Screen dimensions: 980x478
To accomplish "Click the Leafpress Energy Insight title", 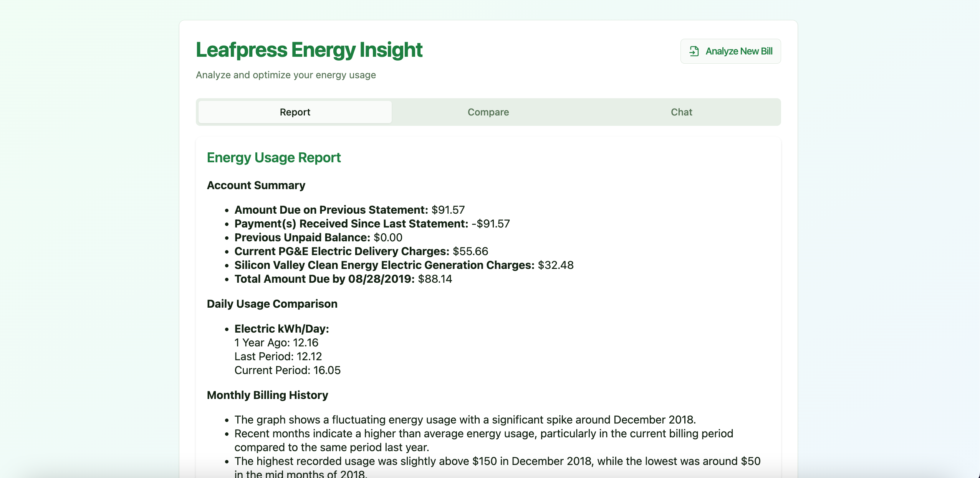I will pos(309,50).
